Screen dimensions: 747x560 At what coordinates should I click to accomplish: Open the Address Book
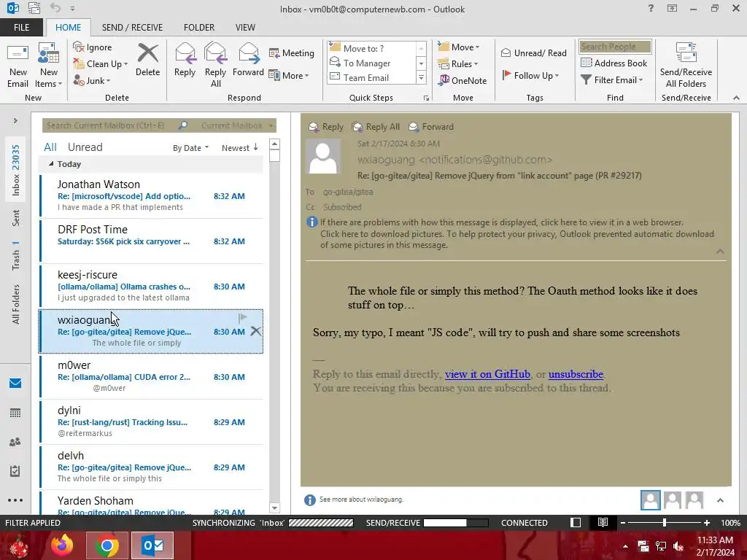click(x=614, y=63)
